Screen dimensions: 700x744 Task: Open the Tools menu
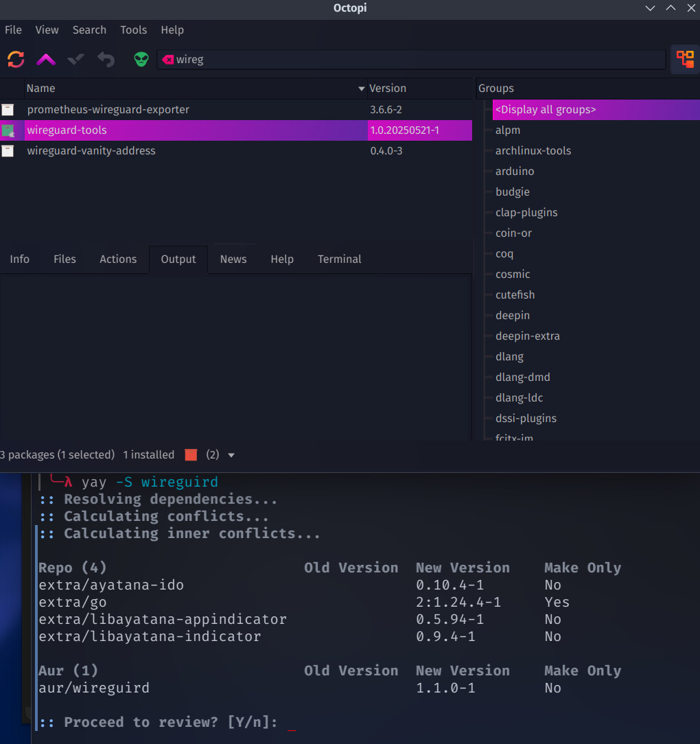click(x=133, y=30)
